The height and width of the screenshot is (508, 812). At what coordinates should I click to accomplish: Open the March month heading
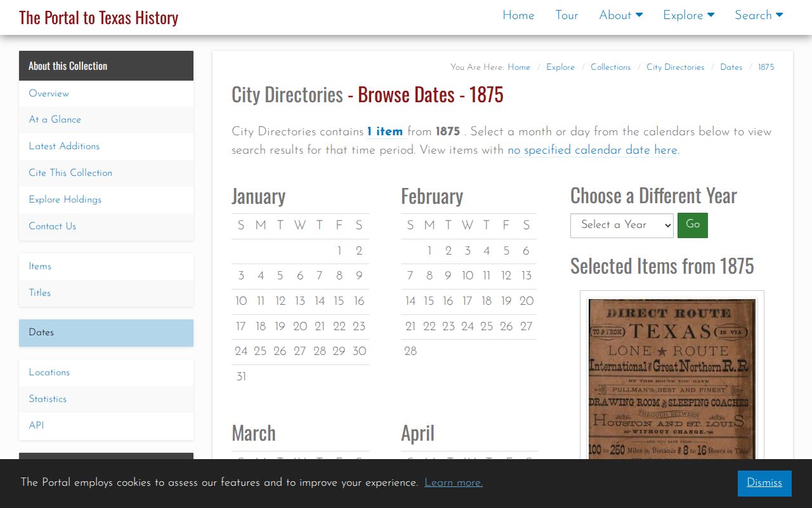pyautogui.click(x=254, y=433)
